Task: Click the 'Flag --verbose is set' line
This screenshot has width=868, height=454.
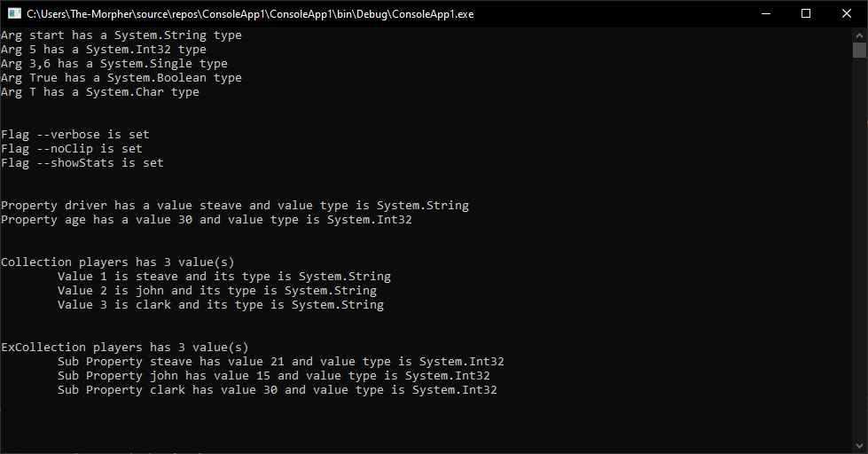Action: (75, 135)
